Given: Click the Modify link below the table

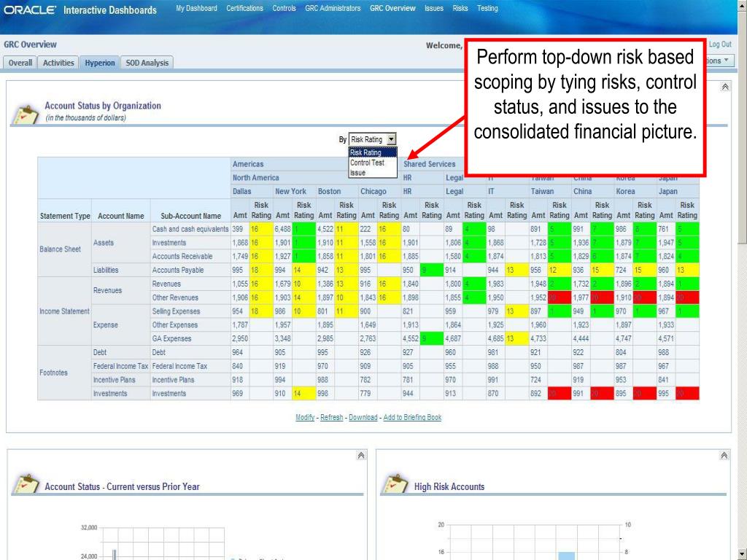Looking at the screenshot, I should click(x=305, y=417).
